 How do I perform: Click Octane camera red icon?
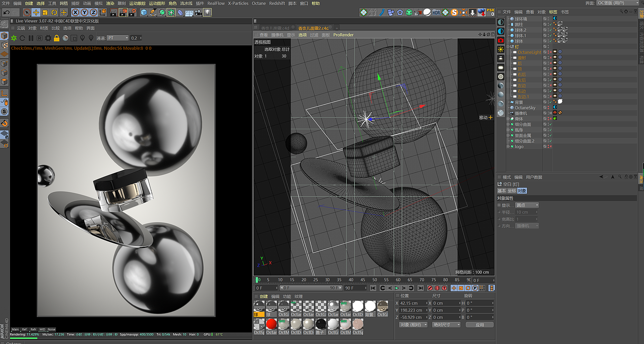(x=501, y=40)
